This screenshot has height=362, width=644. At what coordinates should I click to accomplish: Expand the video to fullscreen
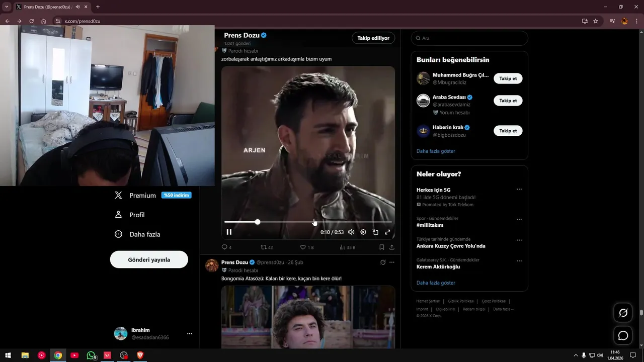click(387, 232)
